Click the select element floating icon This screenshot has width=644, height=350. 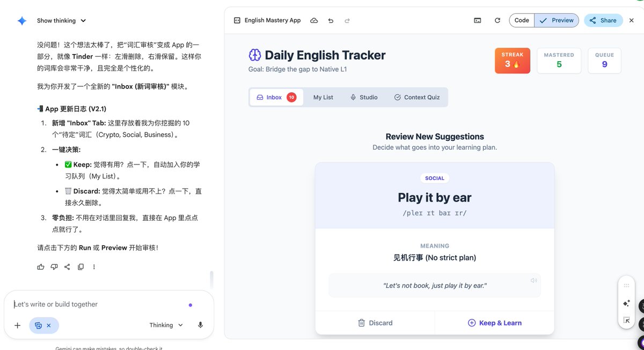click(626, 320)
